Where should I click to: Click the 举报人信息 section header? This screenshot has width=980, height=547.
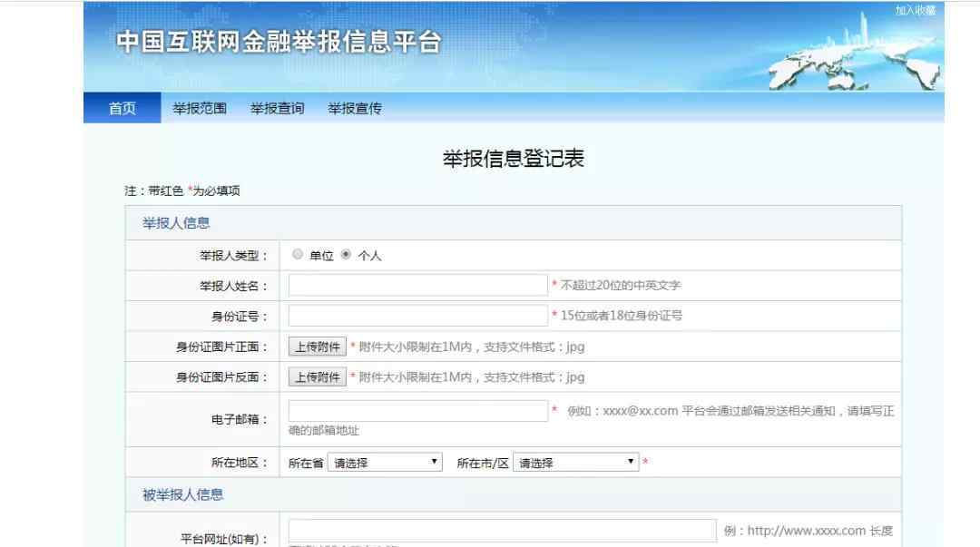176,223
